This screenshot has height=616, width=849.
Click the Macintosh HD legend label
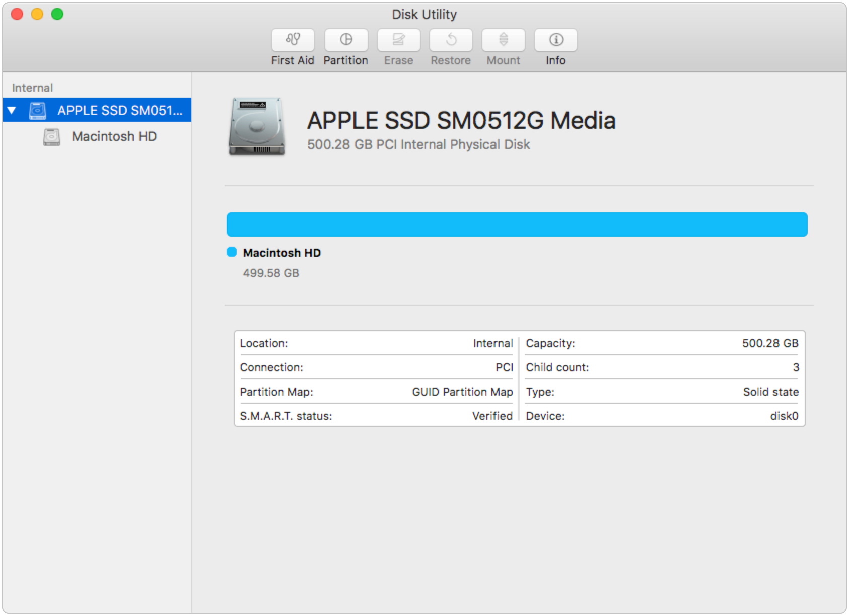pyautogui.click(x=282, y=253)
